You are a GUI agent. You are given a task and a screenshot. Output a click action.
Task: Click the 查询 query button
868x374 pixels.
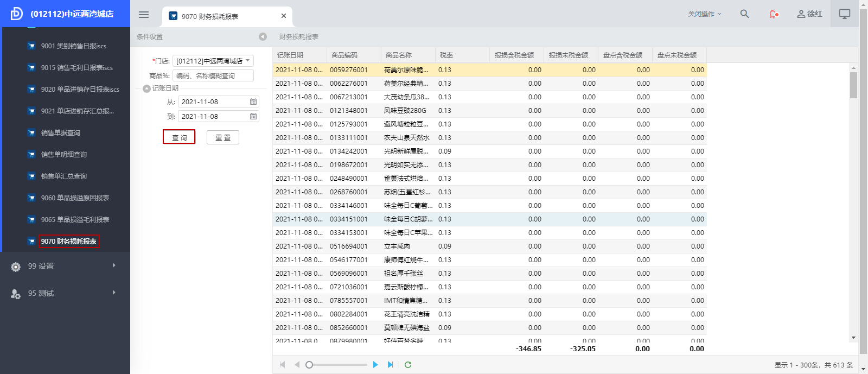tap(179, 137)
